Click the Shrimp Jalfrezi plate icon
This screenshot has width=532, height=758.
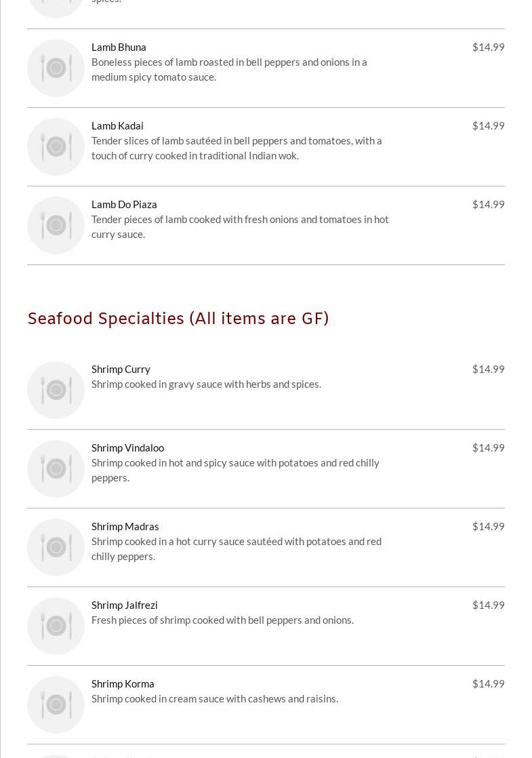(56, 626)
